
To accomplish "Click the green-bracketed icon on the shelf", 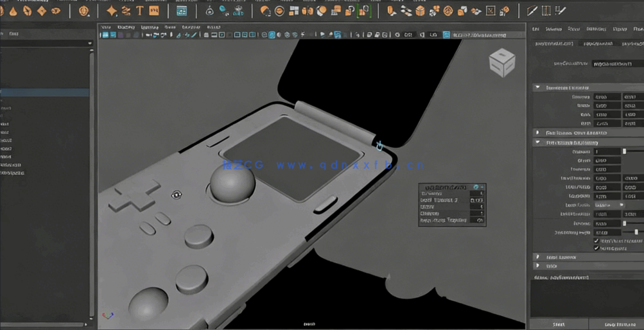I will [x=364, y=11].
